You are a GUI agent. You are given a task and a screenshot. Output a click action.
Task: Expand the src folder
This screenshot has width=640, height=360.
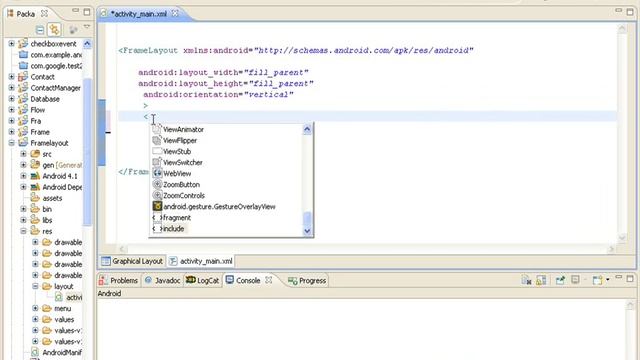click(x=23, y=153)
